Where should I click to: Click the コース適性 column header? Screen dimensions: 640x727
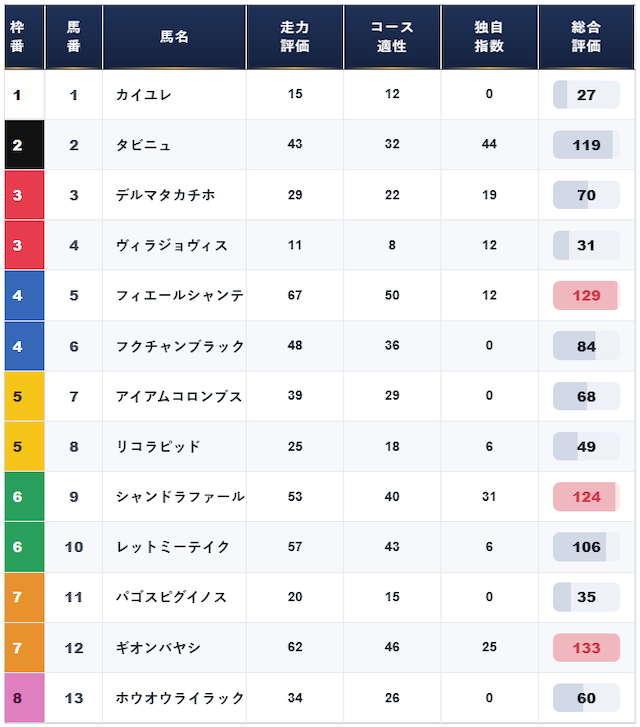click(x=392, y=37)
